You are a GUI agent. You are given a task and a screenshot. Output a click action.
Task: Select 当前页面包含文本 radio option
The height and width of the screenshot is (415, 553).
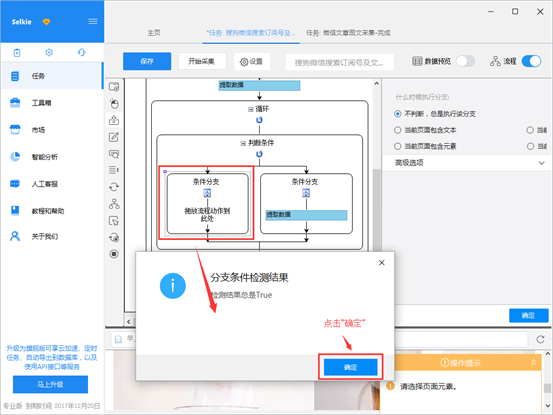(x=397, y=130)
